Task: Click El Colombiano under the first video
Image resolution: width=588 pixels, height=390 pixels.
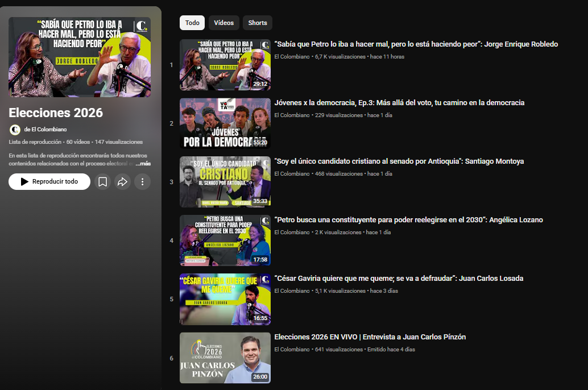Action: 291,56
